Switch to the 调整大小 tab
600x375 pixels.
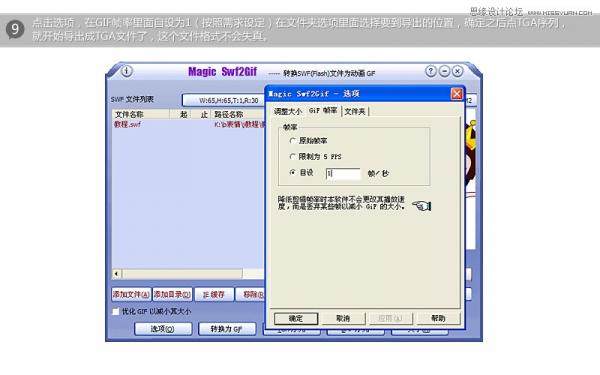pyautogui.click(x=287, y=111)
